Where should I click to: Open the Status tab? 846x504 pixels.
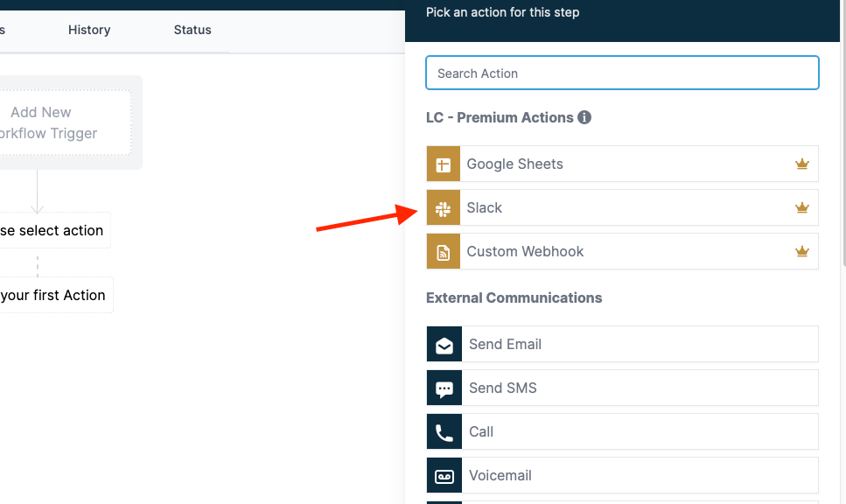(x=192, y=30)
